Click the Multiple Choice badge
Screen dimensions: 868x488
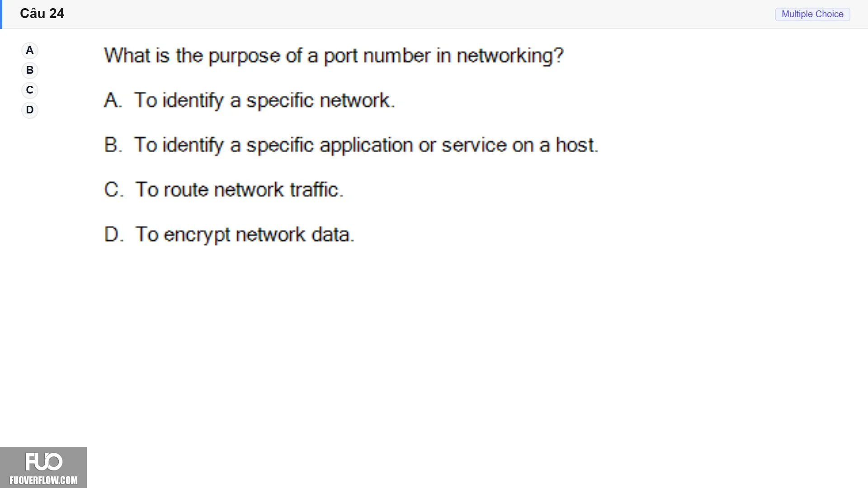coord(812,14)
